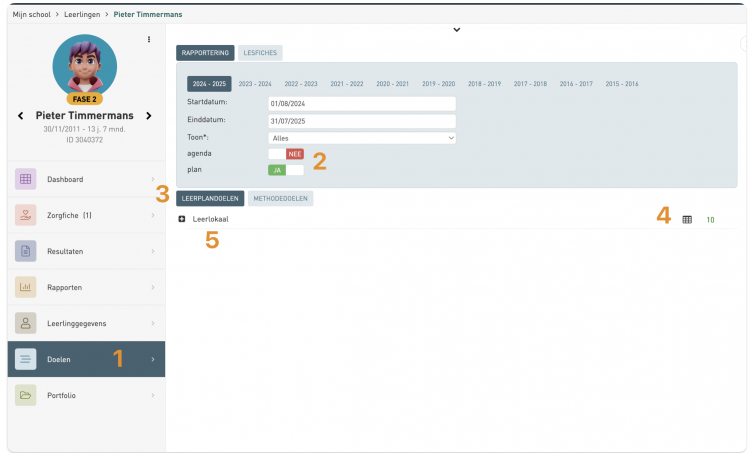Open the three-dot menu above avatar
The height and width of the screenshot is (453, 750).
click(x=149, y=40)
